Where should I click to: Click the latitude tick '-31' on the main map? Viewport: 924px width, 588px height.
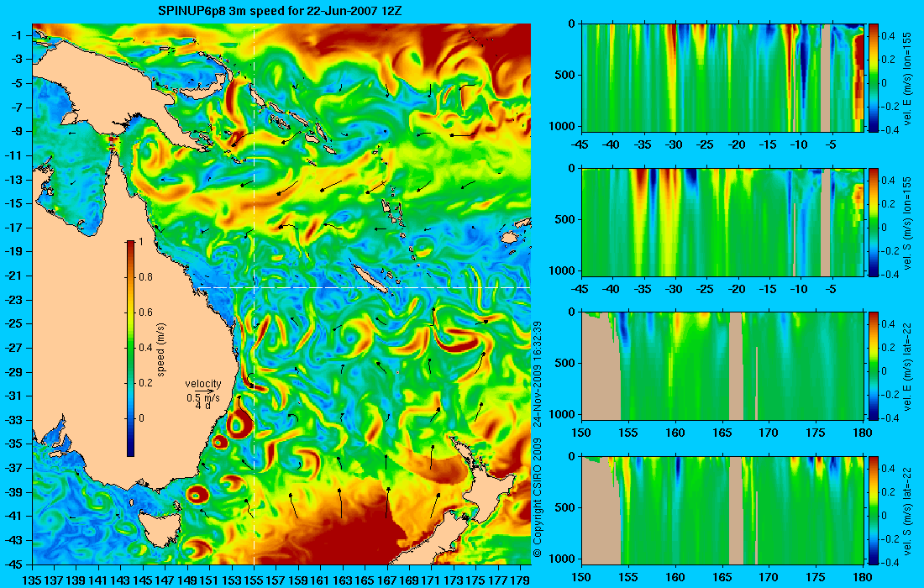pos(16,396)
